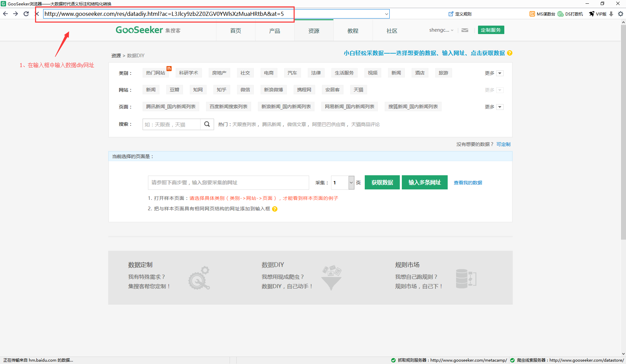626x364 pixels.
Task: Go back with the browser back arrow
Action: click(x=5, y=14)
